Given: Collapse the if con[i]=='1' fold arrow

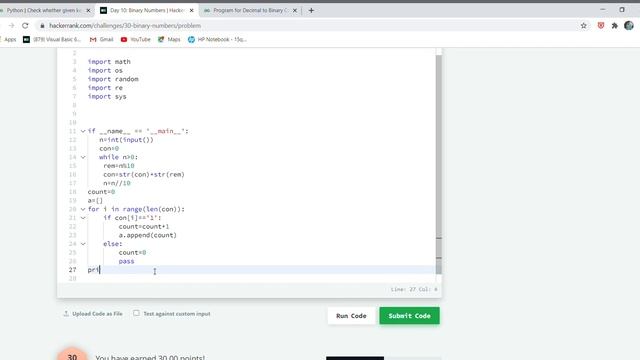Looking at the screenshot, I should 83,218.
